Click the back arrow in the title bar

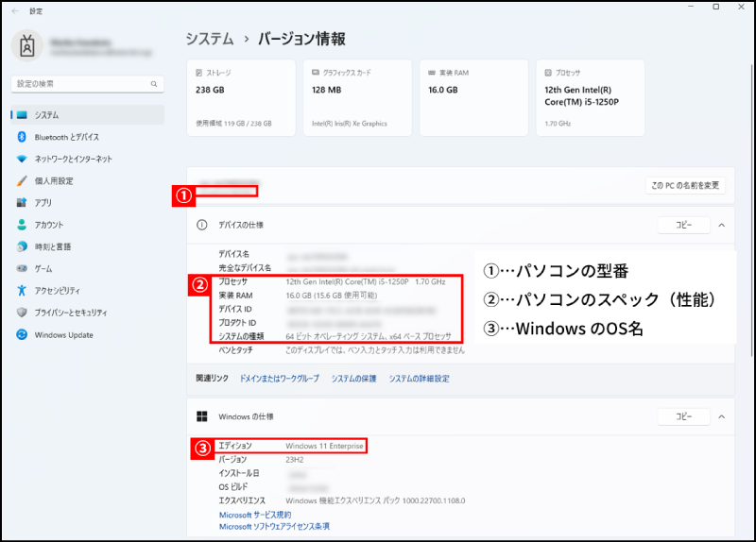click(x=15, y=11)
